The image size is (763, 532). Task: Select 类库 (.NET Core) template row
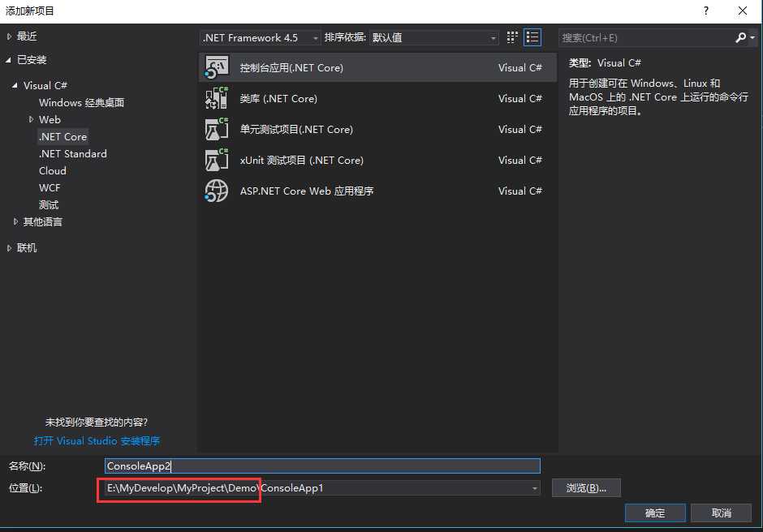[x=377, y=98]
